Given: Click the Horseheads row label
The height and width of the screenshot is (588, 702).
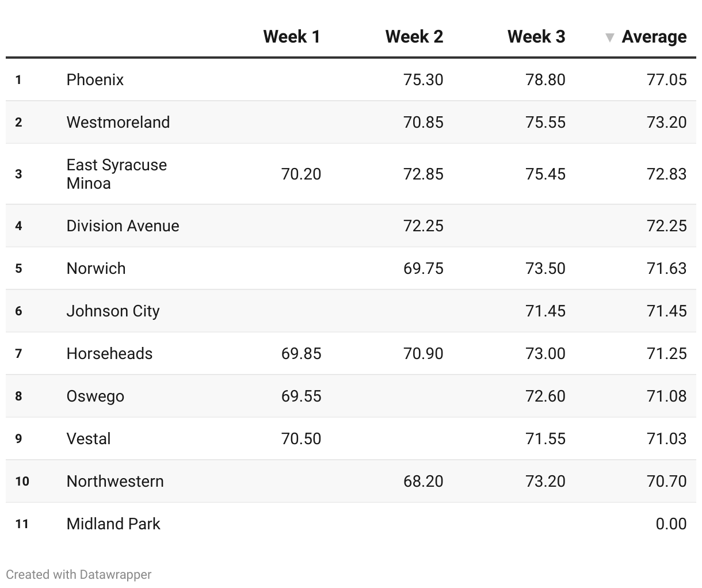Looking at the screenshot, I should (109, 353).
